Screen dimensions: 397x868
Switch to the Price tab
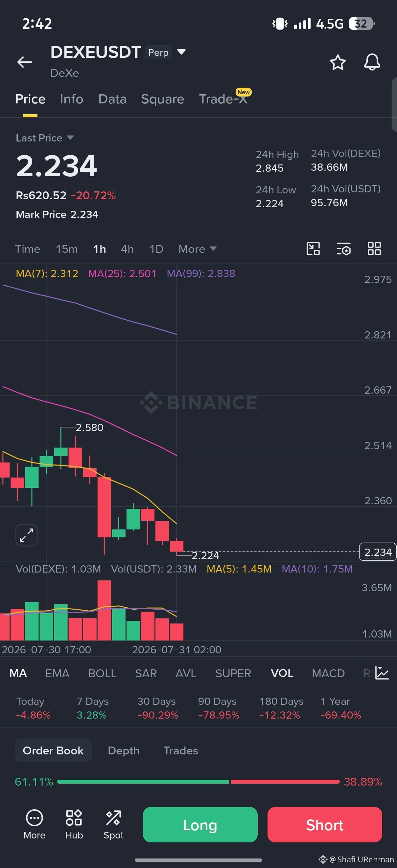click(30, 99)
